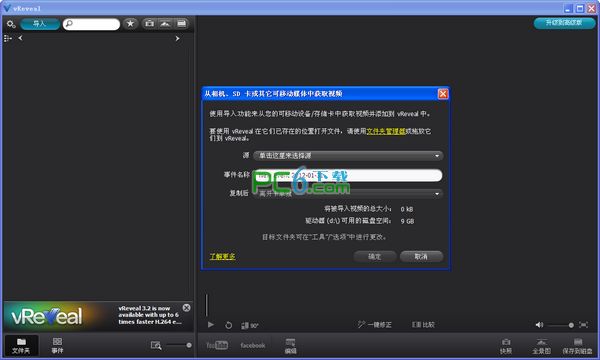
Task: Rotate video 90 degrees
Action: [249, 326]
